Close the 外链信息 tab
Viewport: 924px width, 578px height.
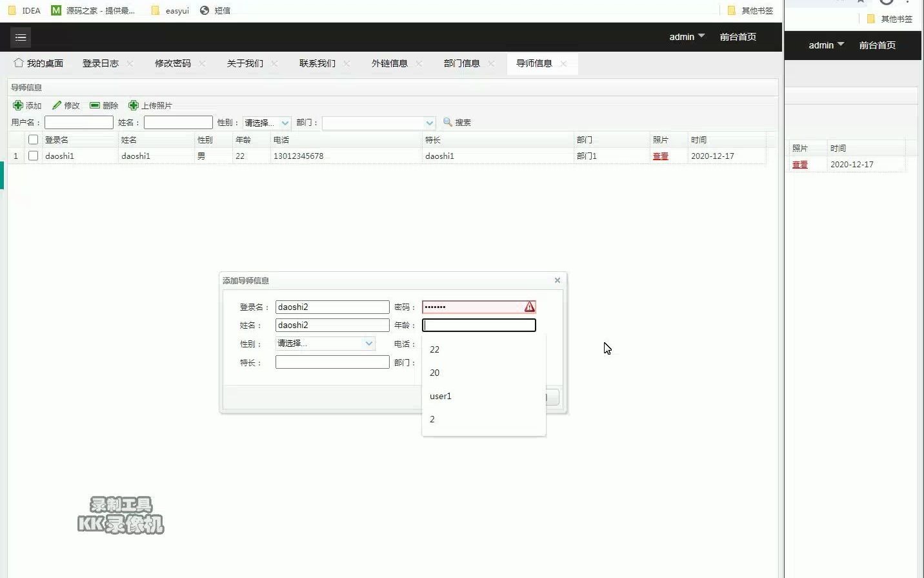[x=419, y=63]
